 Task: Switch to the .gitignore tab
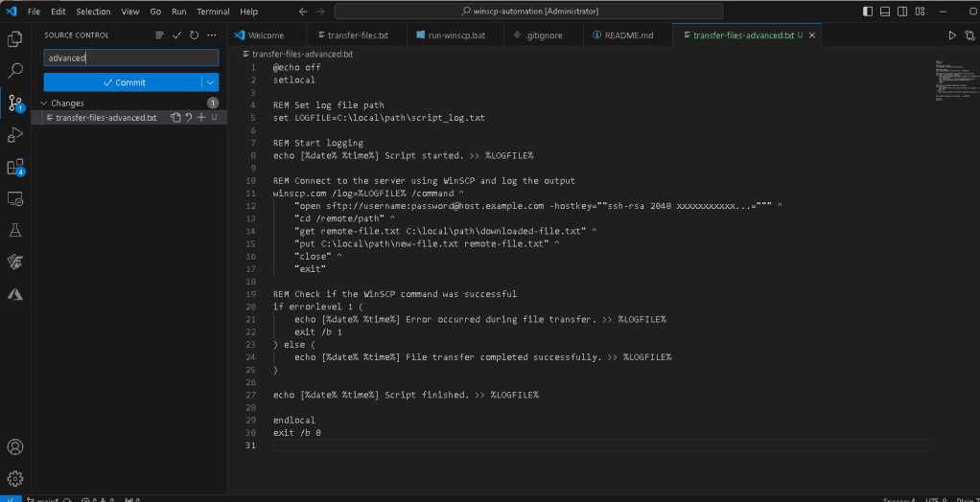(x=543, y=35)
